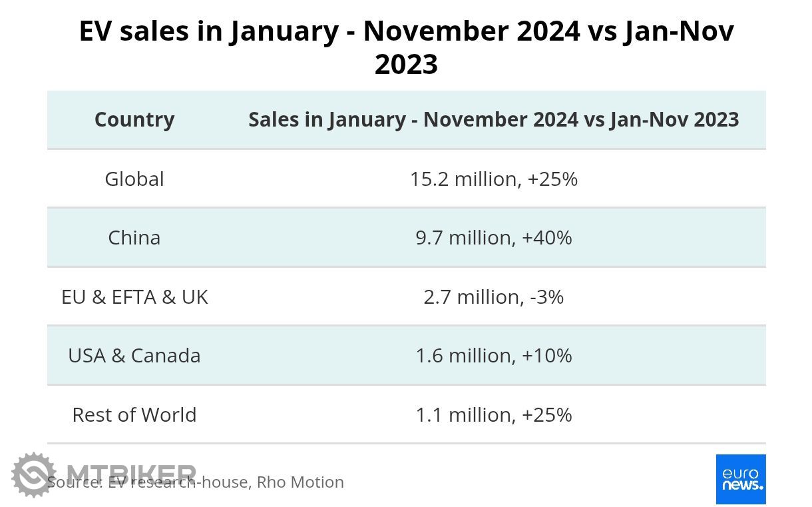
Task: Click the 15.2 million, +25% cell
Action: tap(493, 179)
